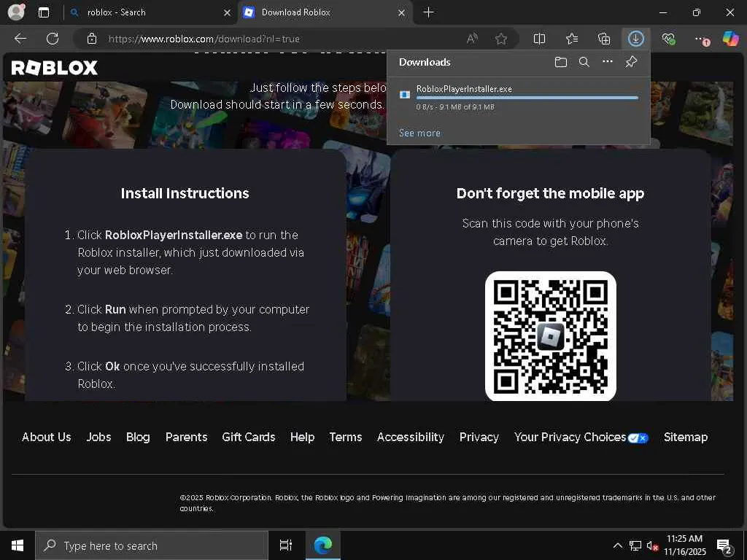
Task: Open the Jobs footer link
Action: pyautogui.click(x=98, y=437)
